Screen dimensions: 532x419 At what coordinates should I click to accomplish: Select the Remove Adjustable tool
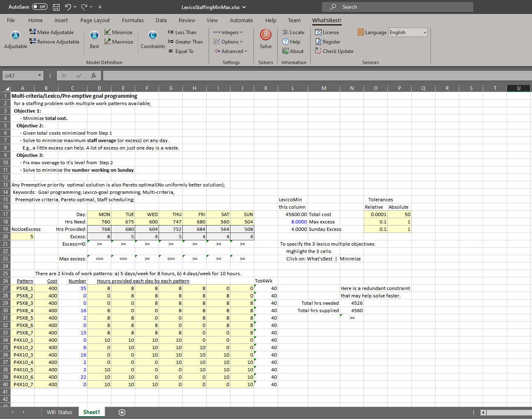click(x=54, y=41)
